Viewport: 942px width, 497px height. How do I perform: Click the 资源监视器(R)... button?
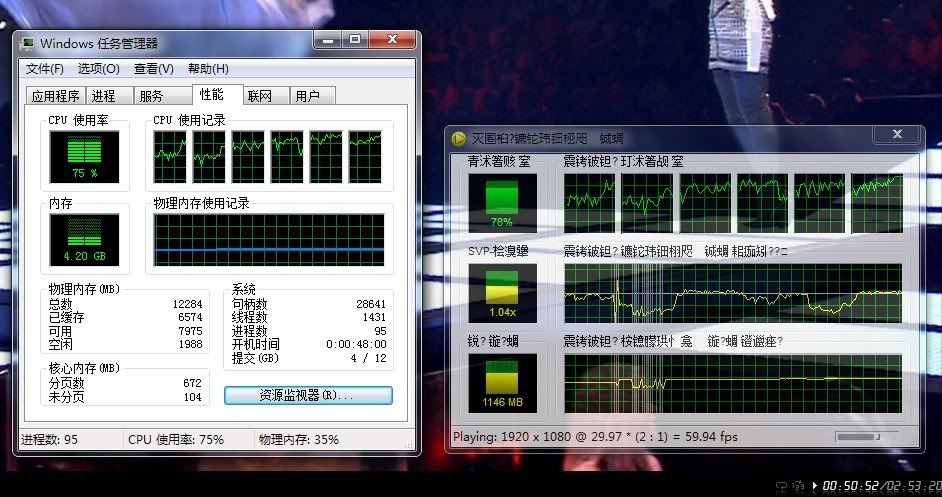[x=307, y=395]
